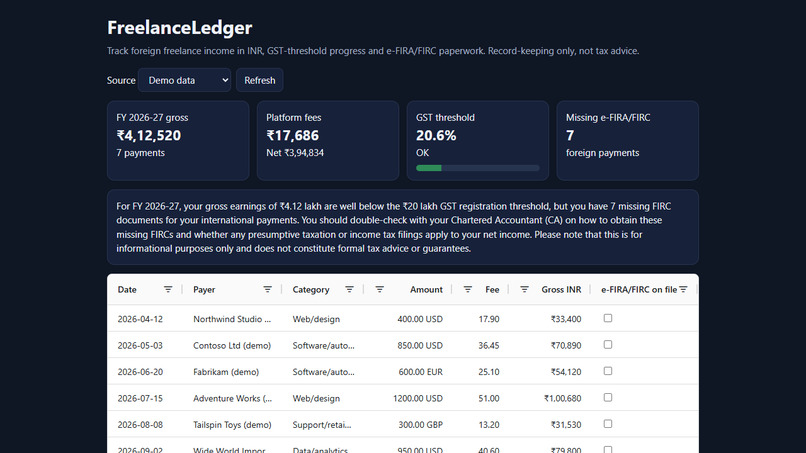The image size is (806, 453).
Task: Select the 2026-06-20 date cell
Action: 140,372
